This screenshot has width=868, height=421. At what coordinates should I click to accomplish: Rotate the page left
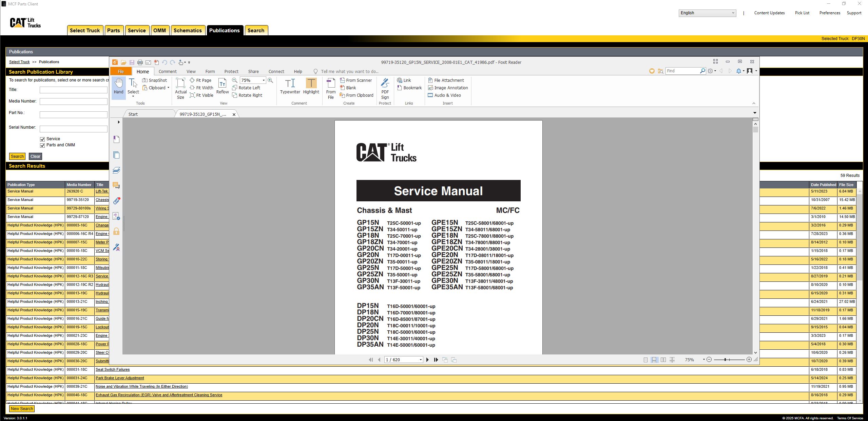click(246, 88)
